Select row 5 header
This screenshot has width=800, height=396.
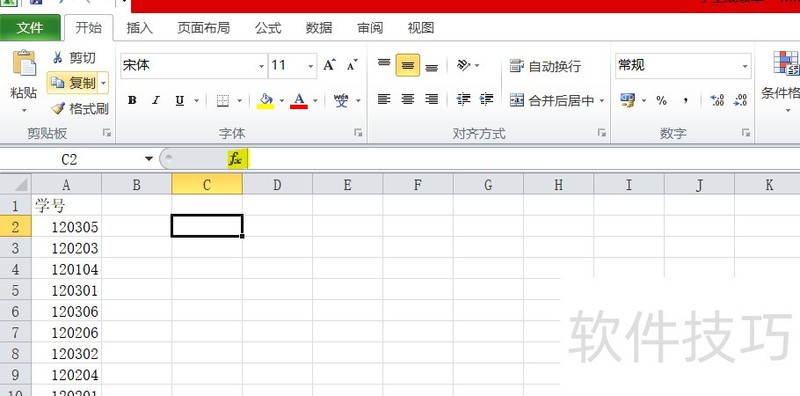tap(15, 290)
